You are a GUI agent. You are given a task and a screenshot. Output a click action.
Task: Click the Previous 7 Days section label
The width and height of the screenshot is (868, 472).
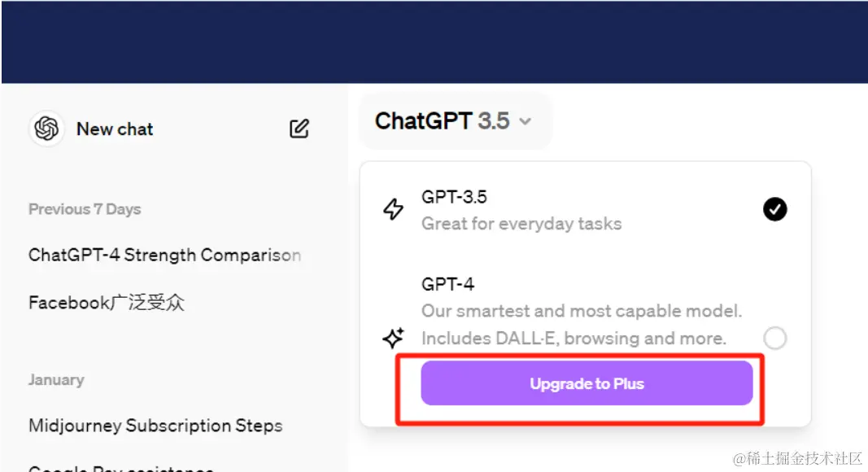pos(85,209)
